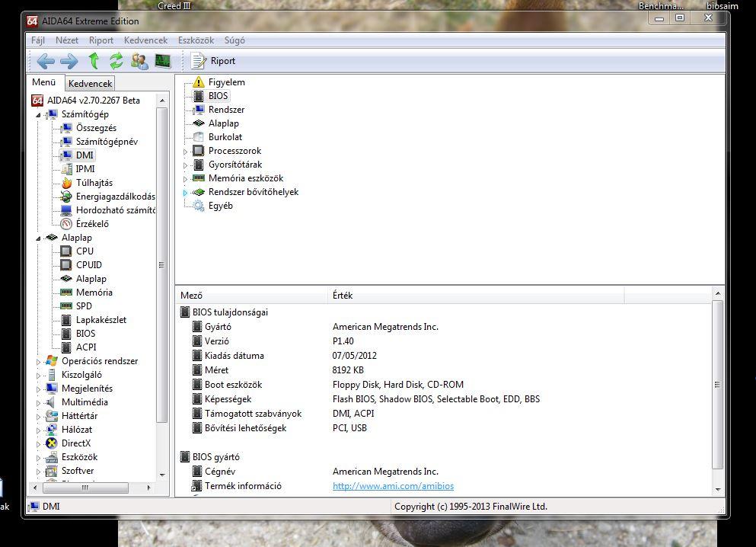Open the Riport menu
Image resolution: width=756 pixels, height=547 pixels.
tap(100, 40)
